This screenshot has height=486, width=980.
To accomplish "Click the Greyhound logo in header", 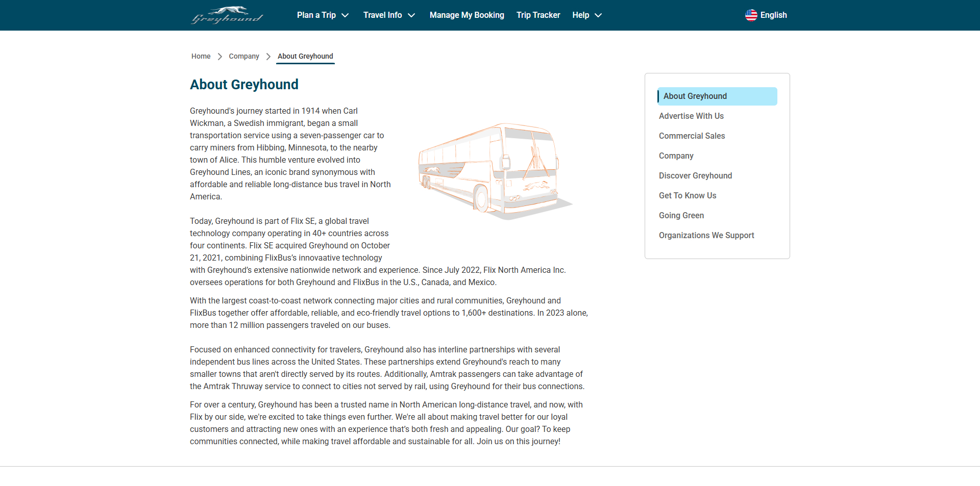I will (227, 15).
